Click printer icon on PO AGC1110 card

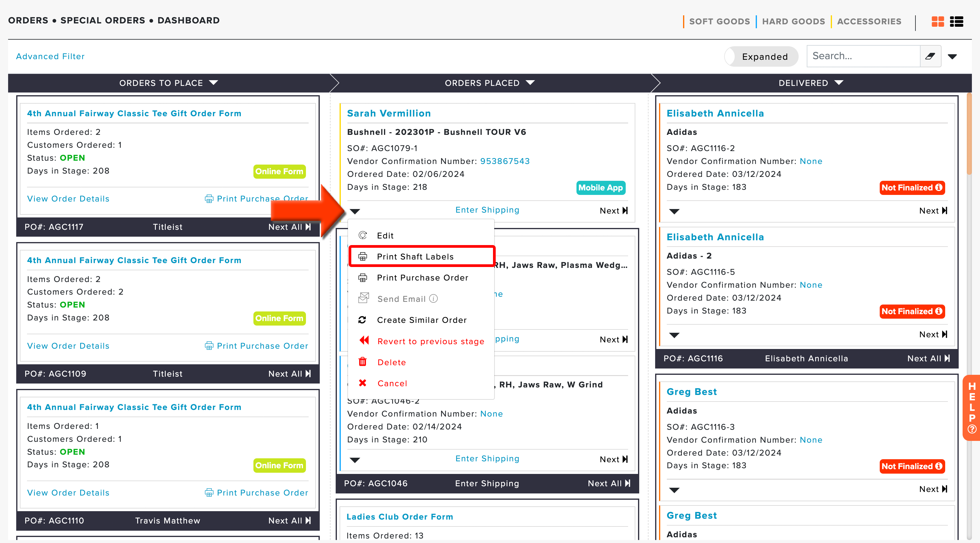pyautogui.click(x=209, y=493)
